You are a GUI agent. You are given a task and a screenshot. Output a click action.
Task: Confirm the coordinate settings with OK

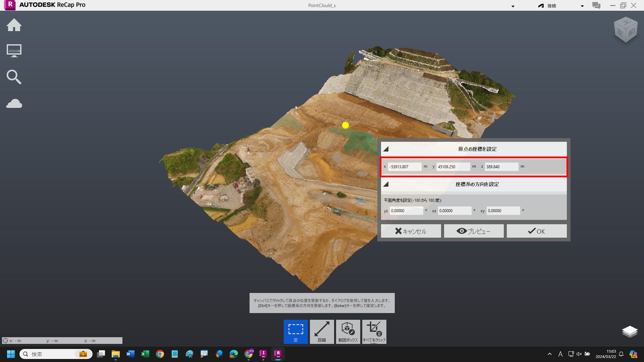(x=537, y=231)
